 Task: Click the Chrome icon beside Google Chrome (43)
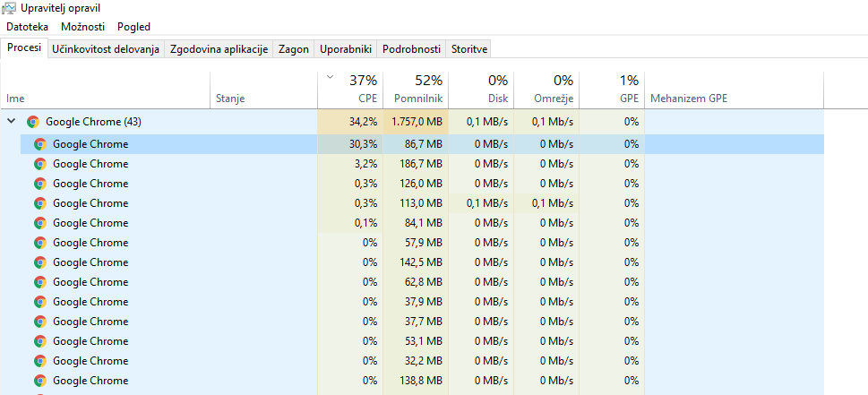point(33,122)
